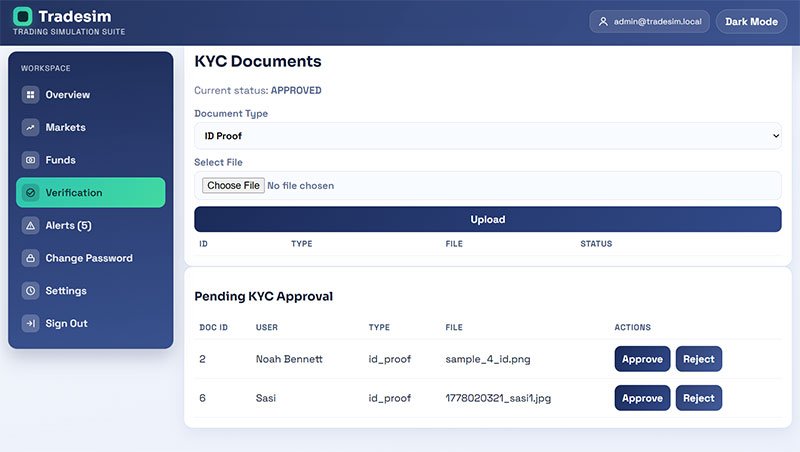
Task: Reject Sasi's KYC document
Action: (x=698, y=398)
